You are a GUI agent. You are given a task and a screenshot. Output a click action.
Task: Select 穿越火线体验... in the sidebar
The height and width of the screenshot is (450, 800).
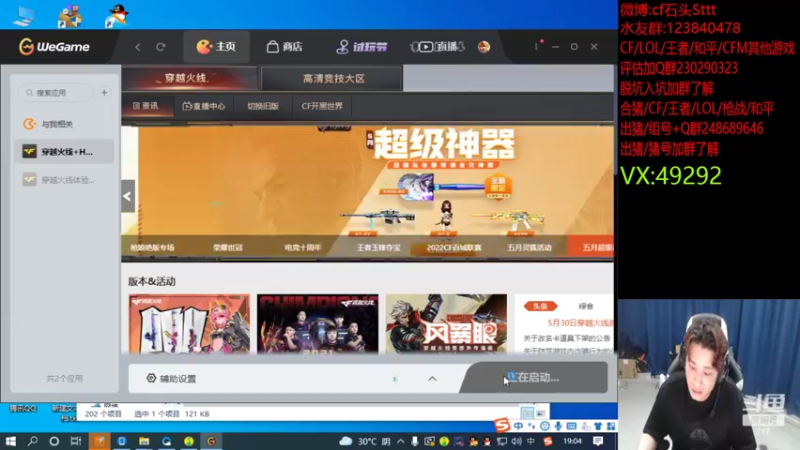tap(64, 180)
